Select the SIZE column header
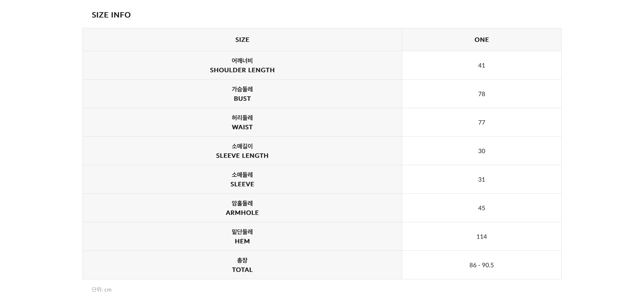The image size is (644, 303). [242, 40]
